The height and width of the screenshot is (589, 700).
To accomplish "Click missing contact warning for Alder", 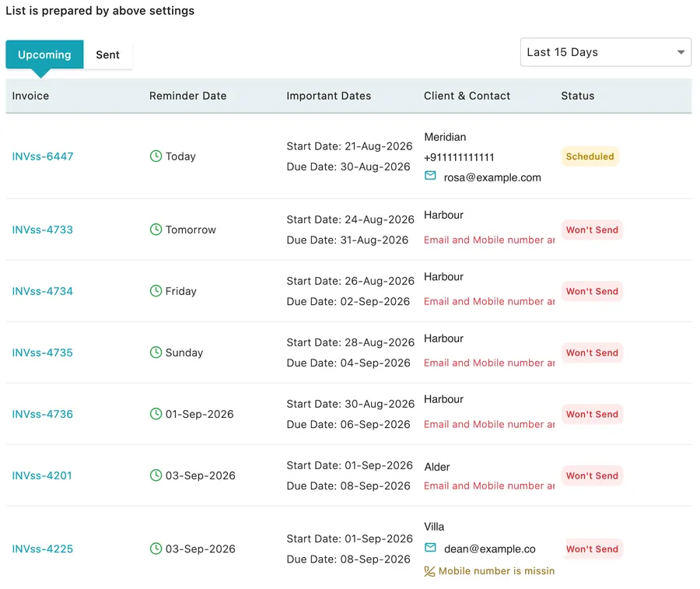I will 489,486.
